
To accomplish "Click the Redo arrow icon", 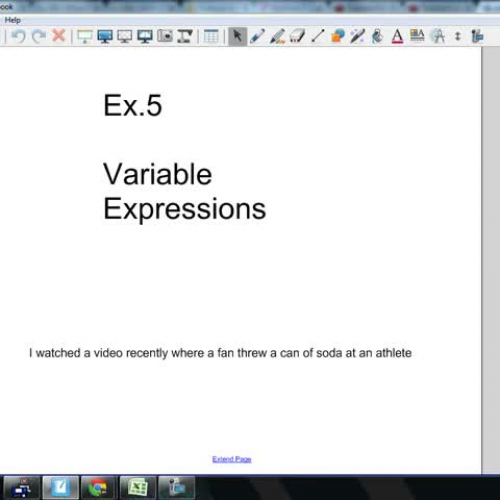I will pos(39,36).
